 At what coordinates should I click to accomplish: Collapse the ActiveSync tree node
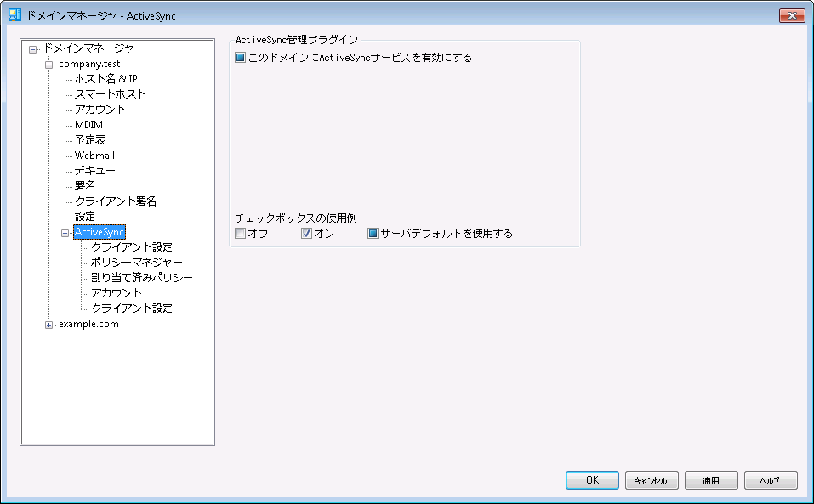click(65, 232)
